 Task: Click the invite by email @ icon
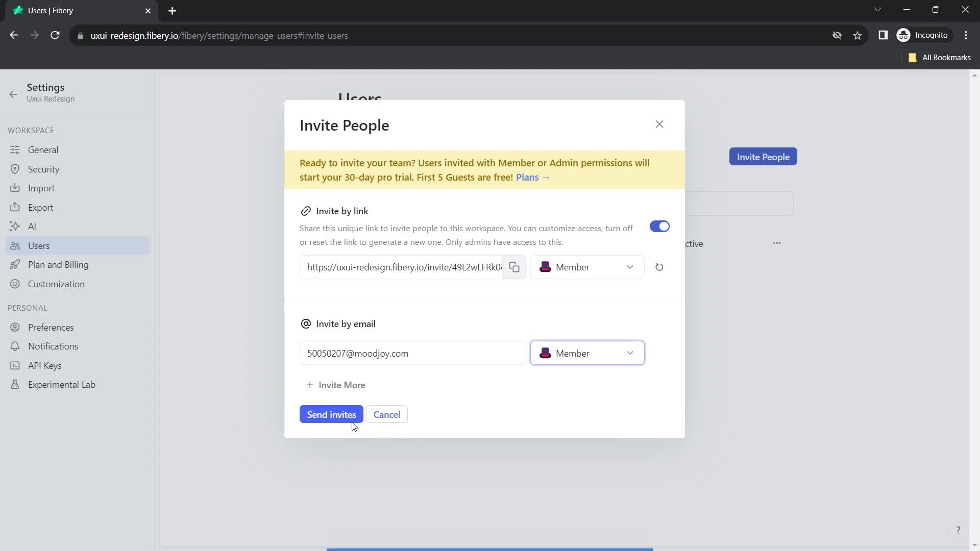click(306, 323)
